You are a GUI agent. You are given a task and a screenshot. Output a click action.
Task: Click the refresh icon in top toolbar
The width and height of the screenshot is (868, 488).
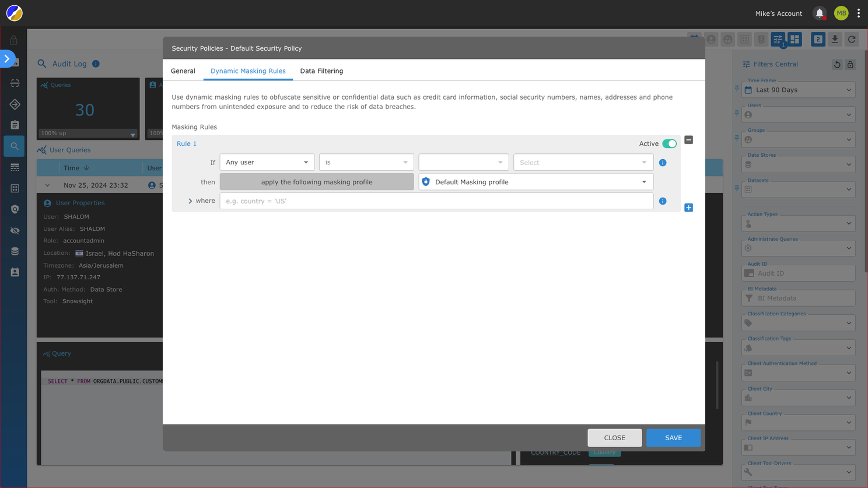[852, 39]
